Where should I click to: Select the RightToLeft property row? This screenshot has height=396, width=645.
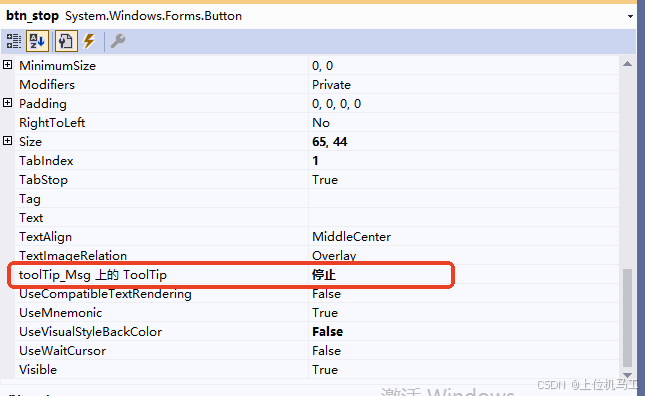tap(317, 123)
